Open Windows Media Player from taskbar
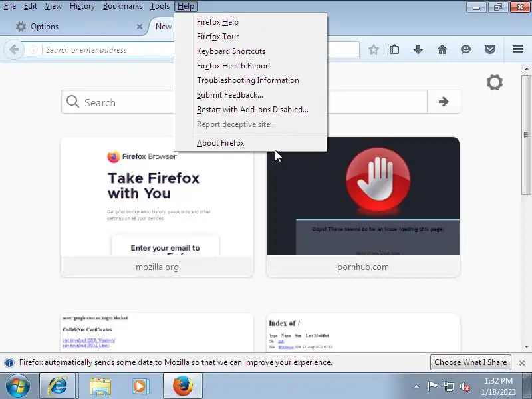 pos(140,386)
